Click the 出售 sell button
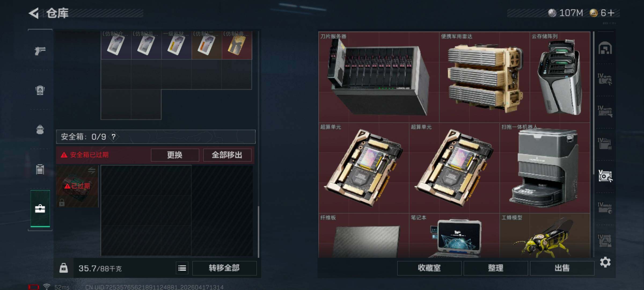Screen dimensions: 644x290 coord(562,268)
